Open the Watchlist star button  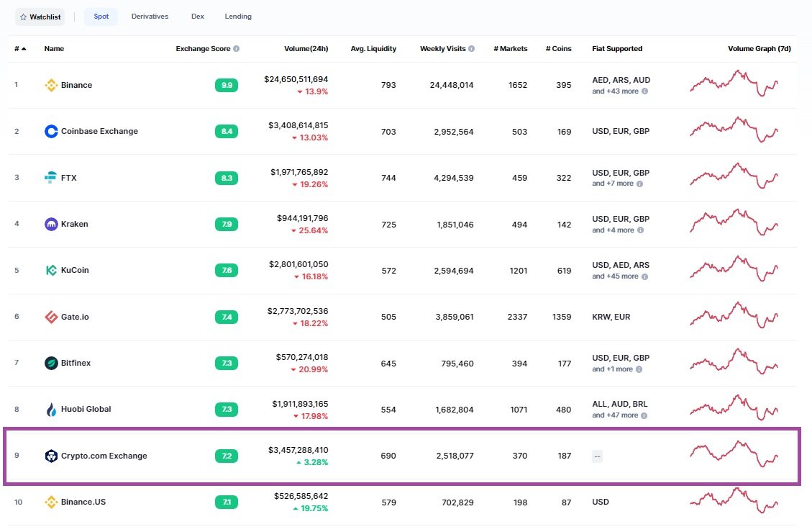(x=40, y=17)
